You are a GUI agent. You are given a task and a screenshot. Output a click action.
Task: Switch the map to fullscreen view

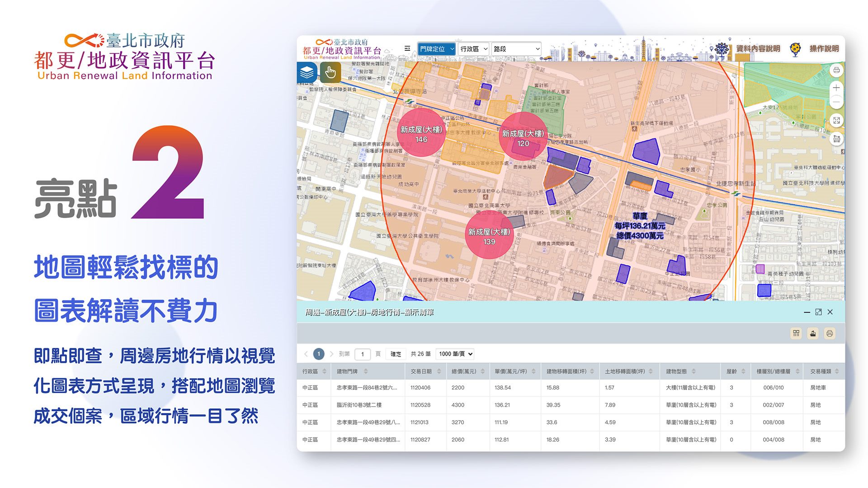pyautogui.click(x=836, y=120)
